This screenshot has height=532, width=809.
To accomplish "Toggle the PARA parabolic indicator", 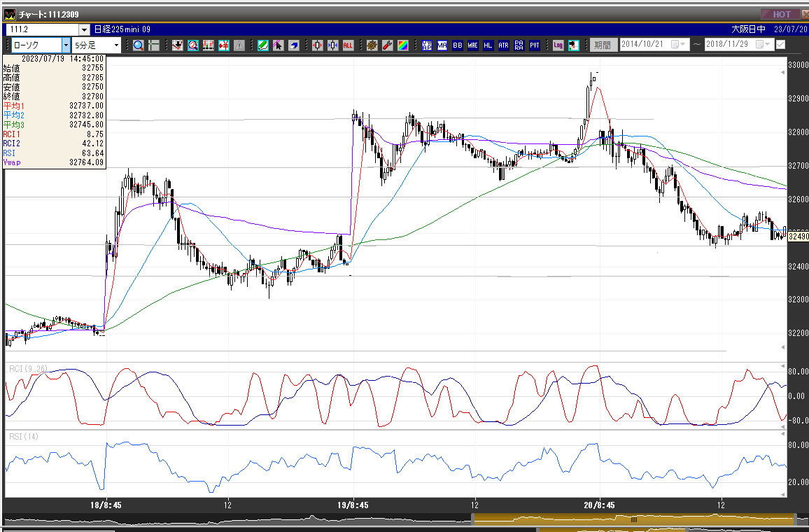I will pos(519,45).
